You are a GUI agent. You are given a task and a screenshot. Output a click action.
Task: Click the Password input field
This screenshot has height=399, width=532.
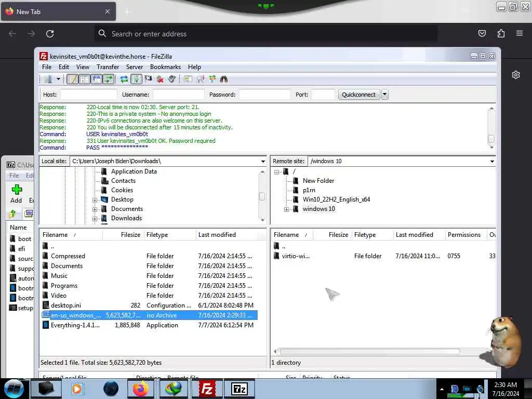(264, 95)
